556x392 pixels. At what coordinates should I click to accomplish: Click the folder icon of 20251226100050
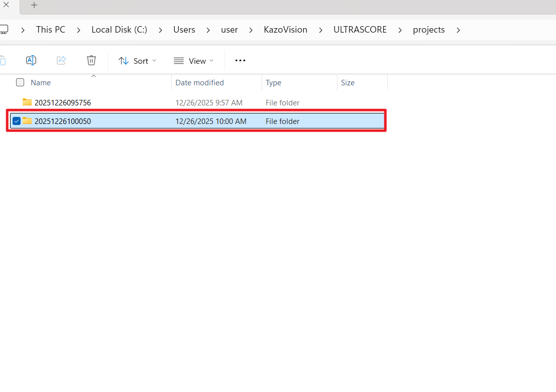point(27,121)
